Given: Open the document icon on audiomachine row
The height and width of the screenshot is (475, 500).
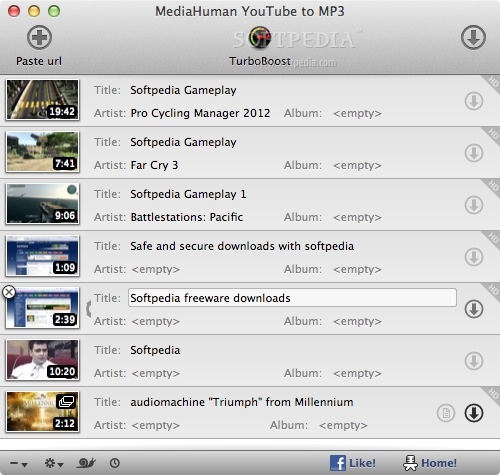Looking at the screenshot, I should (x=446, y=413).
